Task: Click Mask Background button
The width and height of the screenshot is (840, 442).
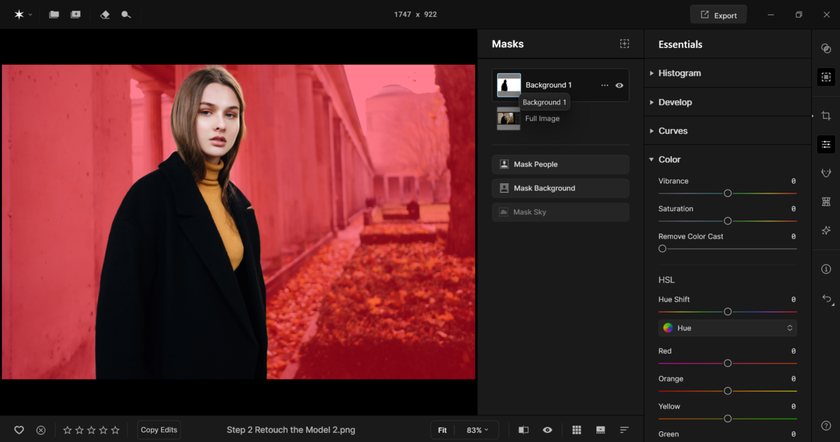Action: [560, 188]
